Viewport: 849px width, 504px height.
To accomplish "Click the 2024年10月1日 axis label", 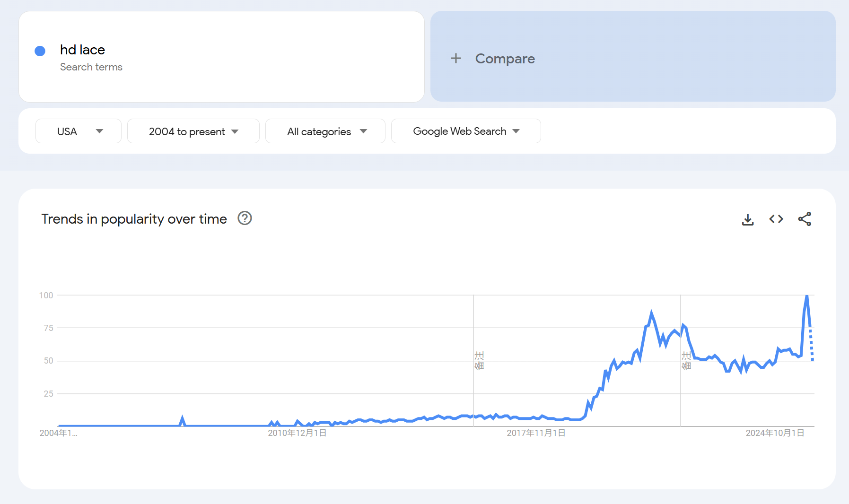I will tap(775, 433).
